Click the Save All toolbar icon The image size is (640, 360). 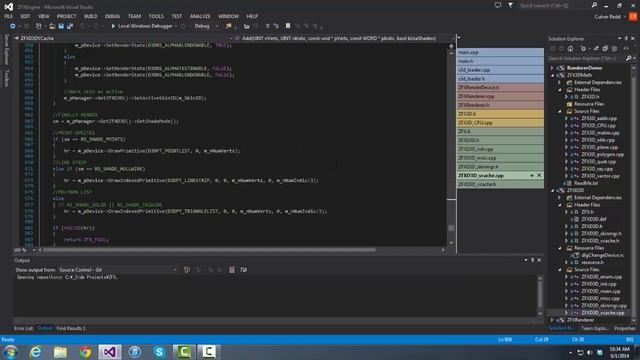(70, 26)
